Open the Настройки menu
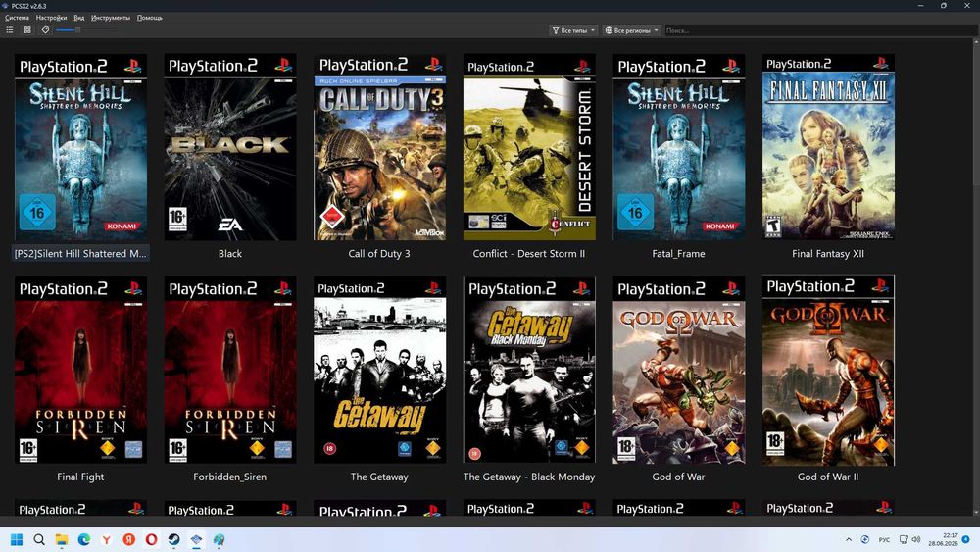Screen dimensions: 980x552 (x=51, y=18)
